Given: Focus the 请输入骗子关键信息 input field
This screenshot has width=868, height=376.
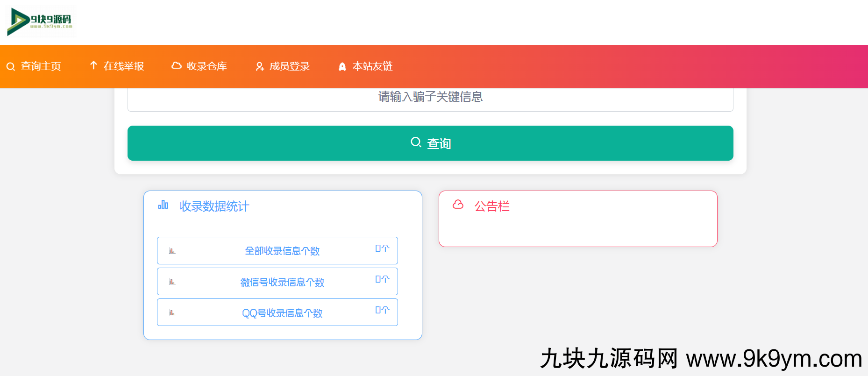Looking at the screenshot, I should 430,97.
